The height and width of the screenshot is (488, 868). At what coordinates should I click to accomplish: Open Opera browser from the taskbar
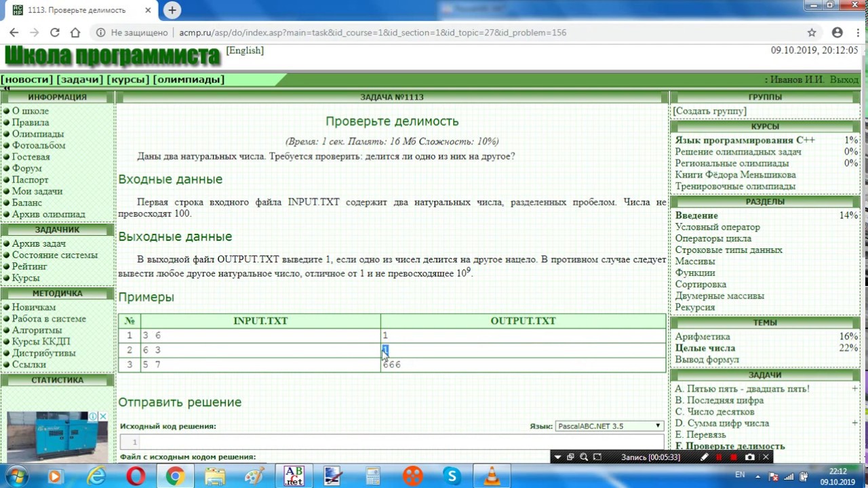pyautogui.click(x=136, y=476)
